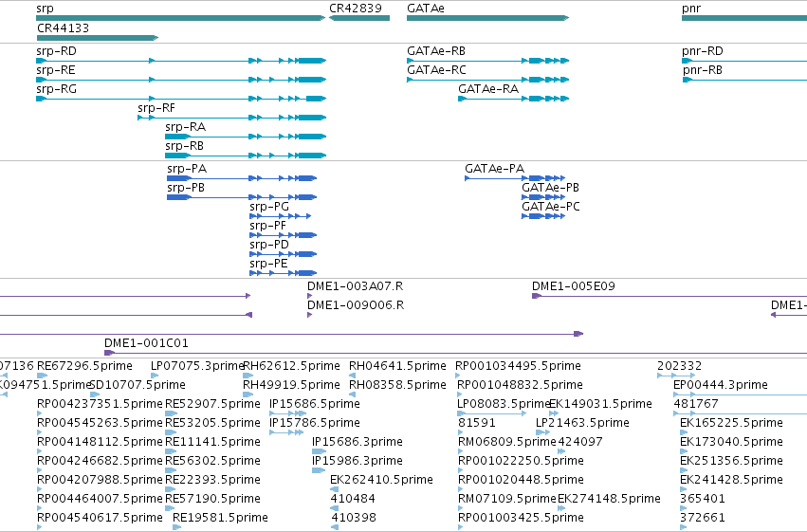Select the DME1-009O06.R feature
The height and width of the screenshot is (532, 807).
click(x=310, y=315)
